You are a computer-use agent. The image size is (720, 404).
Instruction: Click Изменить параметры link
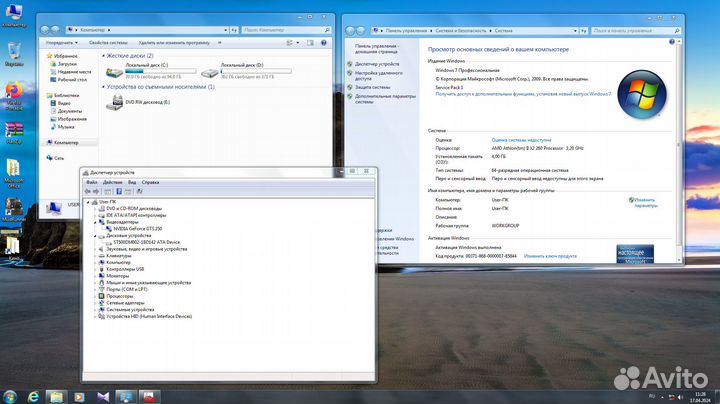point(645,202)
